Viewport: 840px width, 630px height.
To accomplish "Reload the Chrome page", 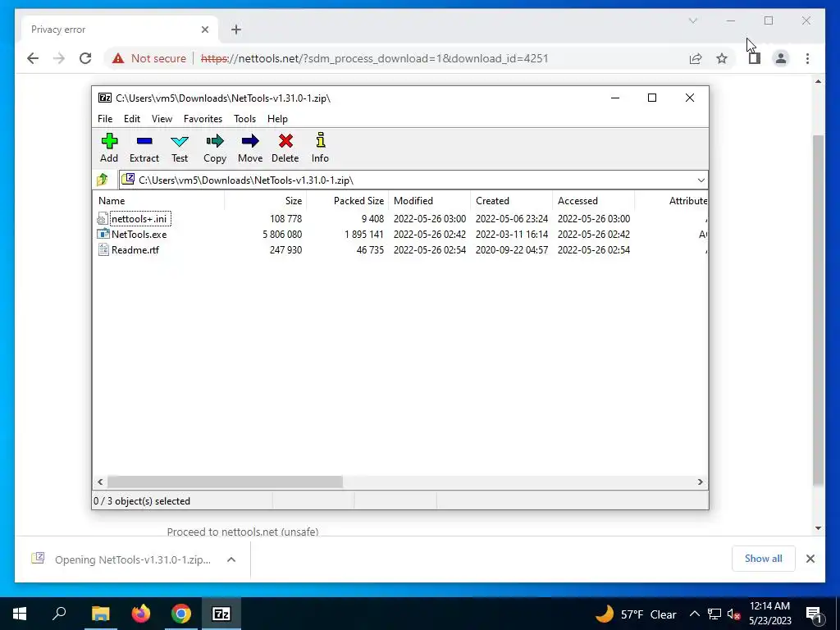I will click(85, 58).
